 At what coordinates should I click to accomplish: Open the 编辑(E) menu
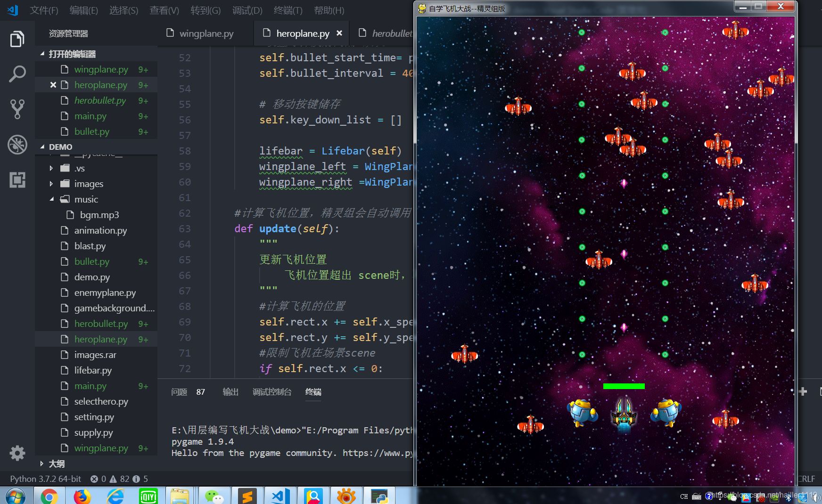[83, 10]
